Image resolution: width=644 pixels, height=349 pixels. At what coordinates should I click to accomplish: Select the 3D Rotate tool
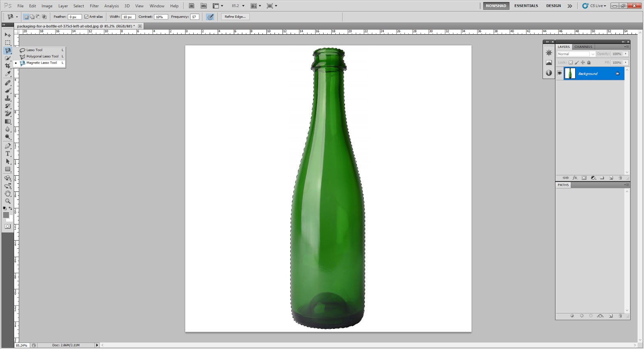pyautogui.click(x=8, y=178)
